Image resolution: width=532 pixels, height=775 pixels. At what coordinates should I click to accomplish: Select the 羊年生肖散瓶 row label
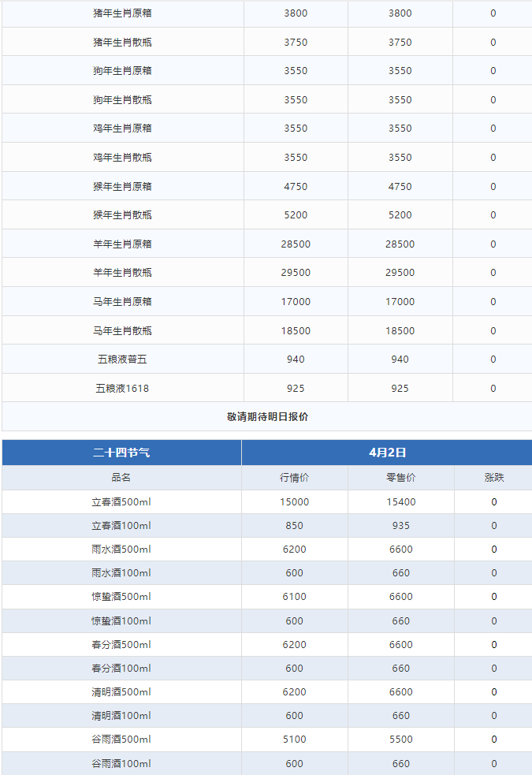(122, 273)
